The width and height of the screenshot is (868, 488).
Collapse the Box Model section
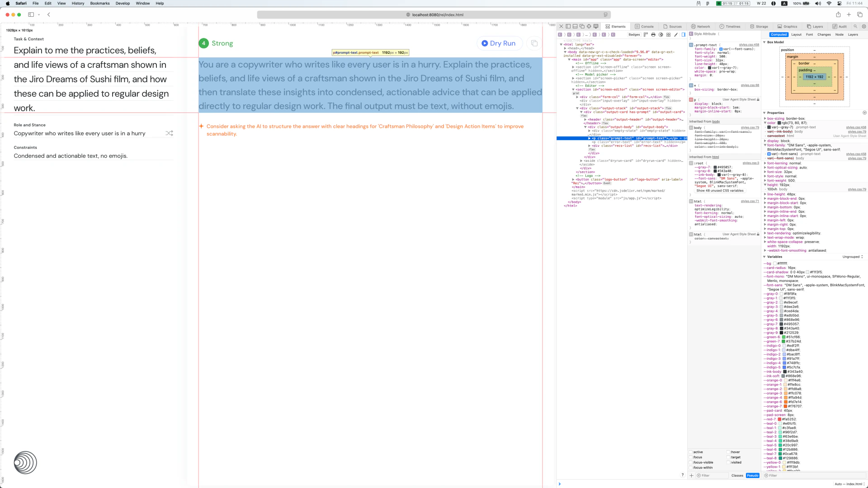pyautogui.click(x=764, y=42)
